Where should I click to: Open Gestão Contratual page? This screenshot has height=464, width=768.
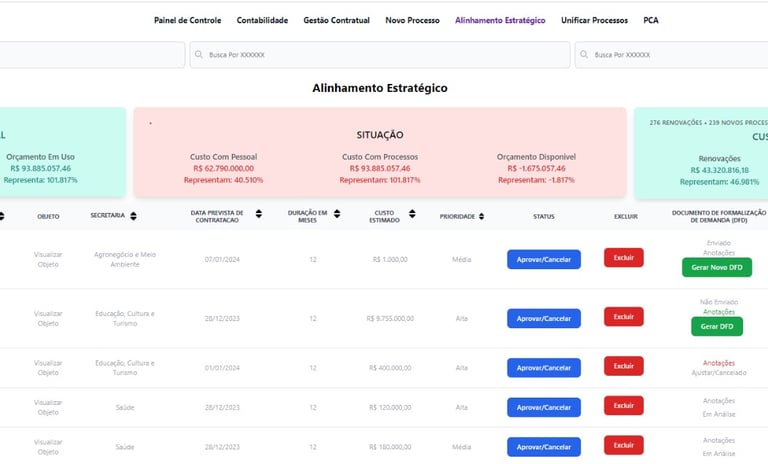tap(336, 20)
